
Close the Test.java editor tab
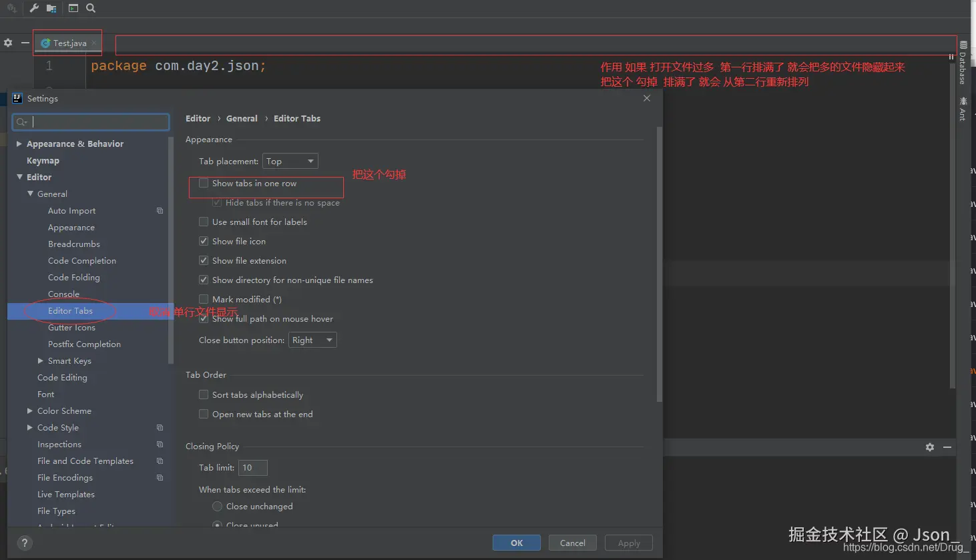pos(94,43)
